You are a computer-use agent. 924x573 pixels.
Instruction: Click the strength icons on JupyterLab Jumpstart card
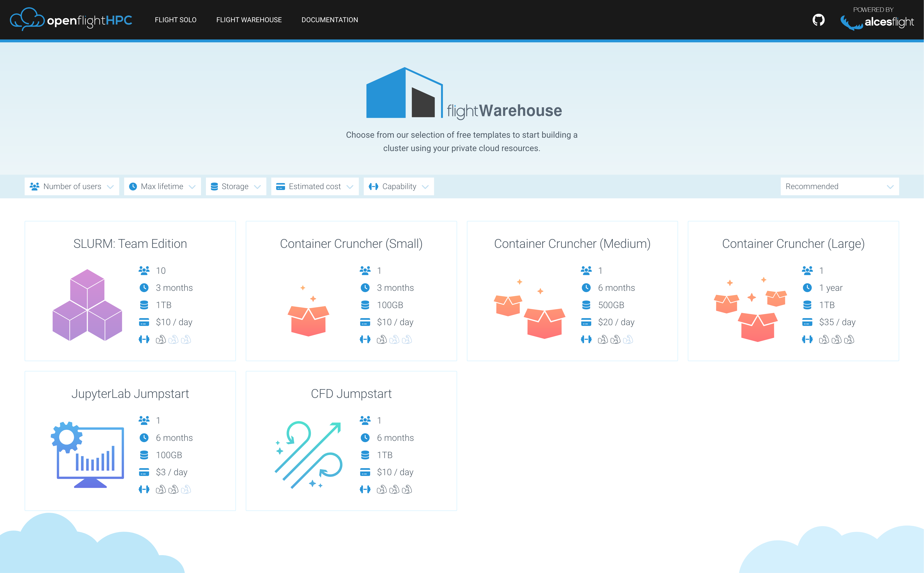(173, 489)
